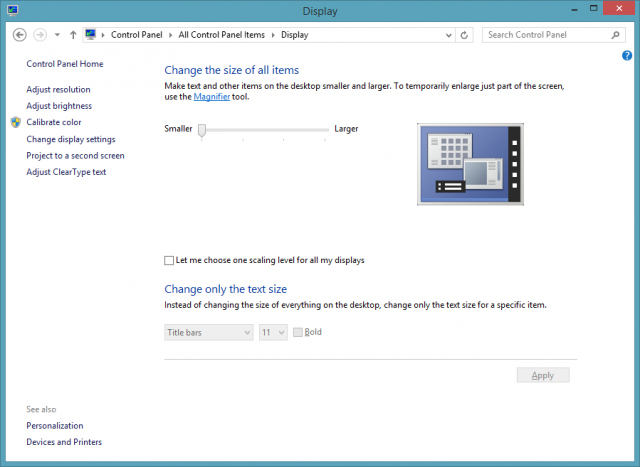Open the Title bars item dropdown
Image resolution: width=640 pixels, height=467 pixels.
click(209, 332)
